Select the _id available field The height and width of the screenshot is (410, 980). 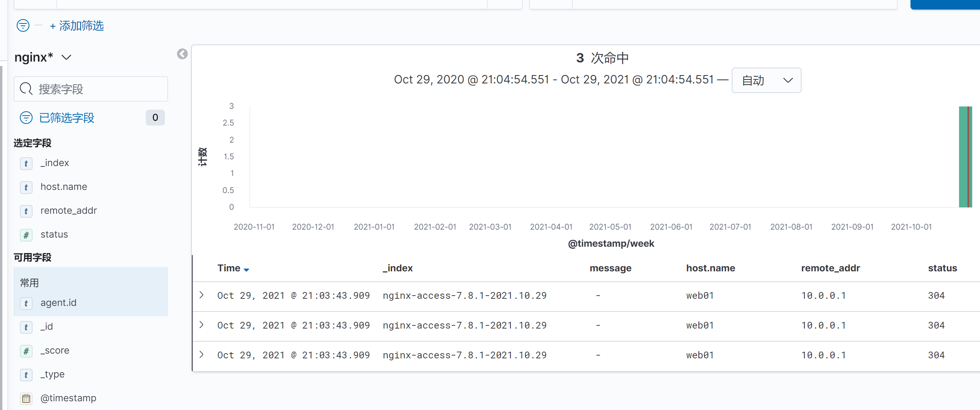46,327
